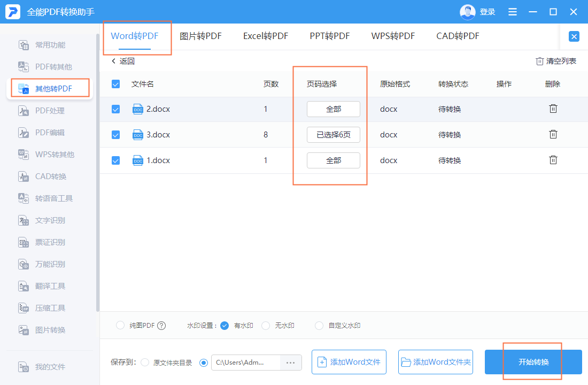Open the 我的文件 sidebar item
Screen dimensions: 588x385
pos(50,367)
